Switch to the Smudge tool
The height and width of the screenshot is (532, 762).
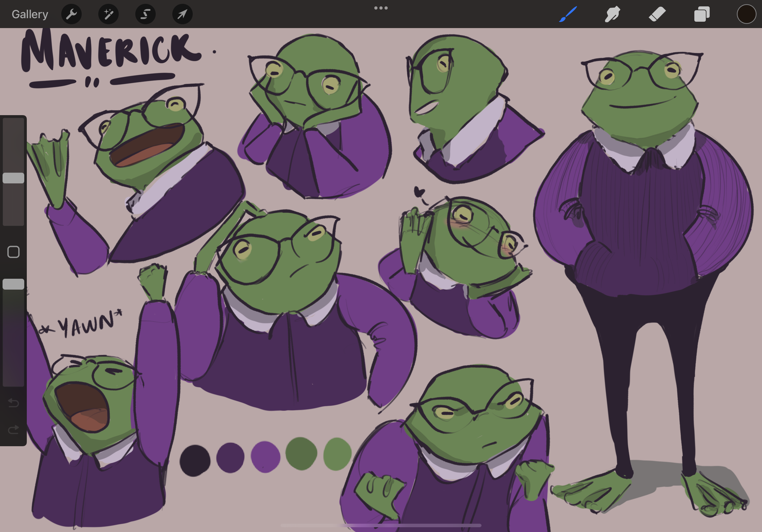[612, 14]
